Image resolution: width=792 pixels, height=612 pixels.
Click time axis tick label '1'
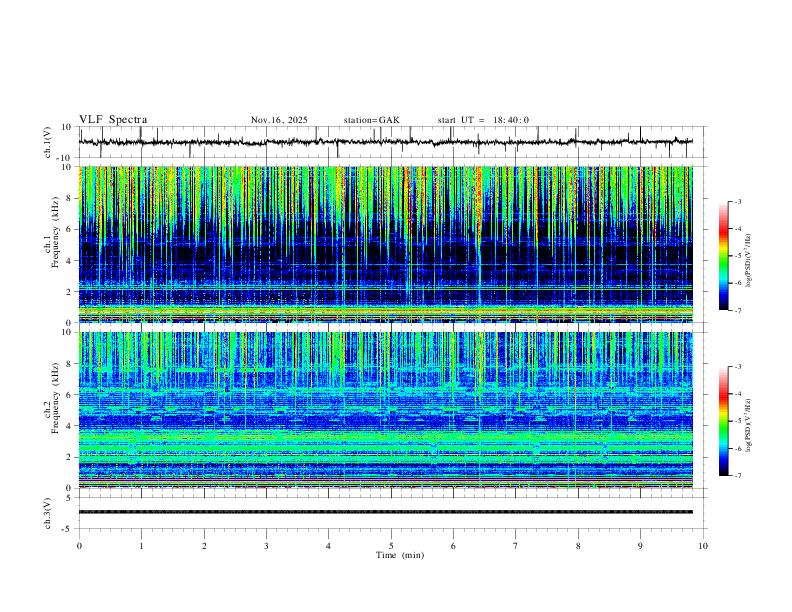click(141, 546)
